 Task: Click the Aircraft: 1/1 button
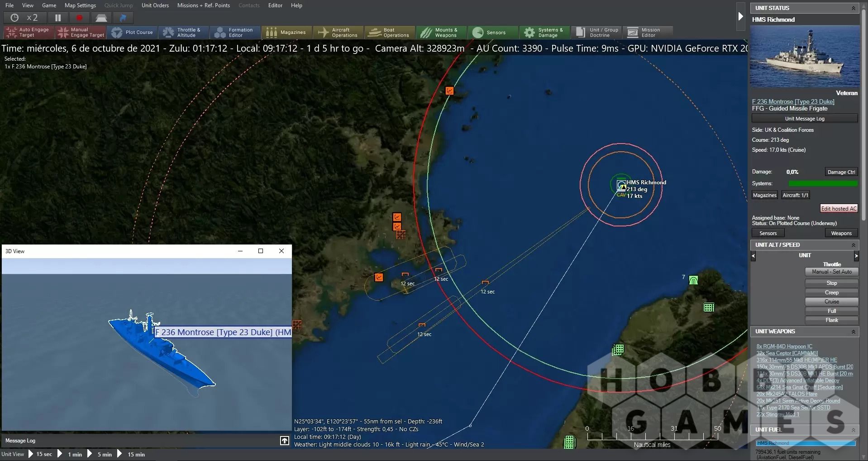[795, 195]
